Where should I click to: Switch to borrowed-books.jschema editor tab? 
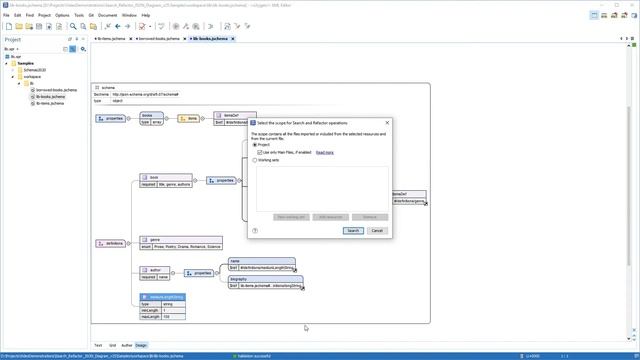pos(159,39)
